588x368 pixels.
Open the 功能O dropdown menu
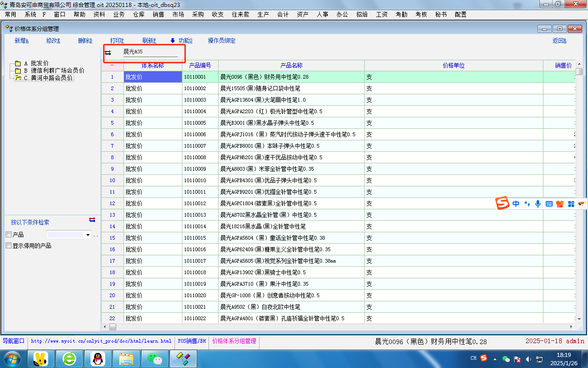[x=181, y=40]
